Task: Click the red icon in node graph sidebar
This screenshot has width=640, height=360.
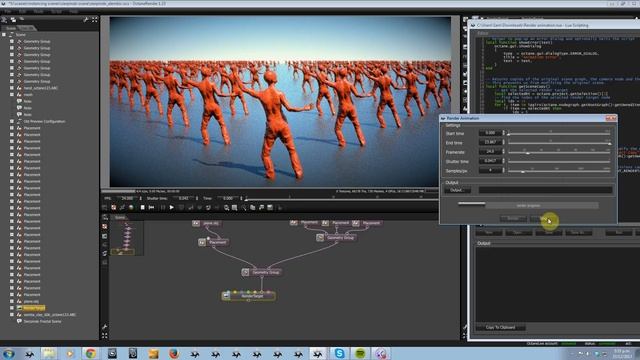Action: (x=105, y=227)
